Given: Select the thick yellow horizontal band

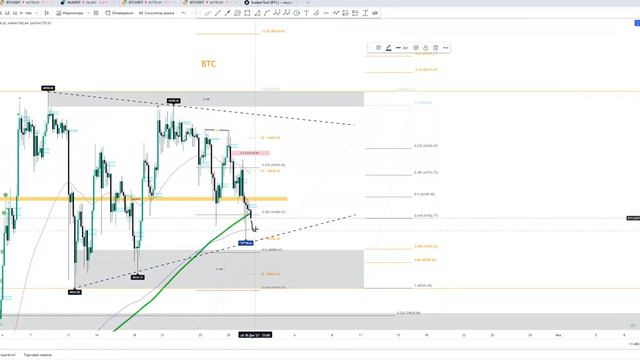Looking at the screenshot, I should point(144,199).
